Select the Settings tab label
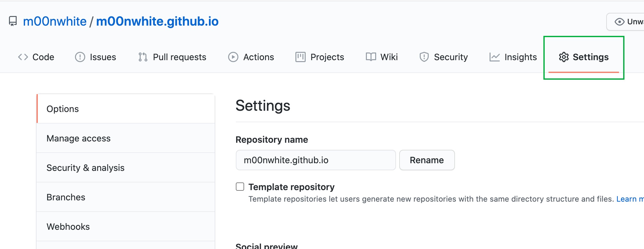Screen dimensions: 644x249 [x=591, y=57]
